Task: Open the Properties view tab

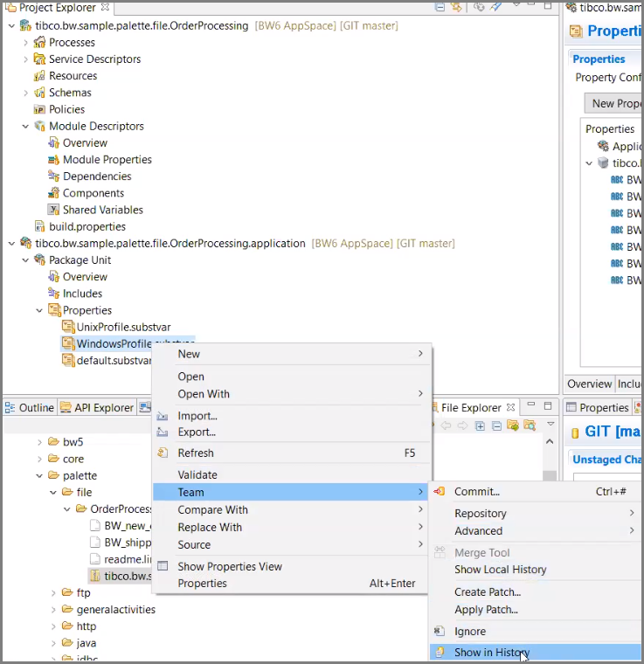Action: (x=598, y=407)
